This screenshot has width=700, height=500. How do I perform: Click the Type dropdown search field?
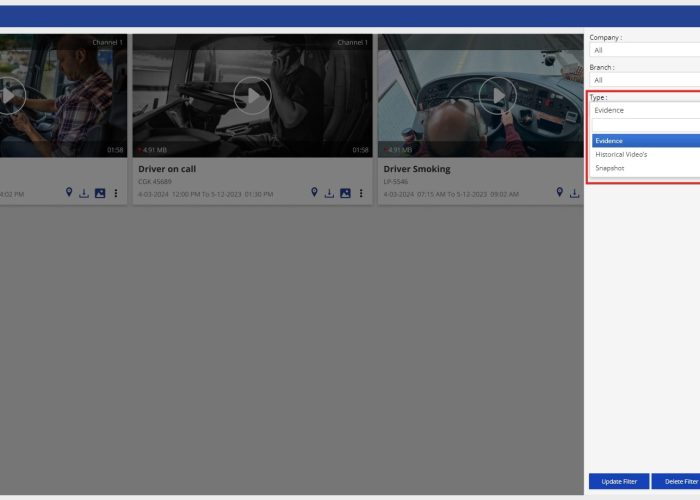click(x=646, y=126)
